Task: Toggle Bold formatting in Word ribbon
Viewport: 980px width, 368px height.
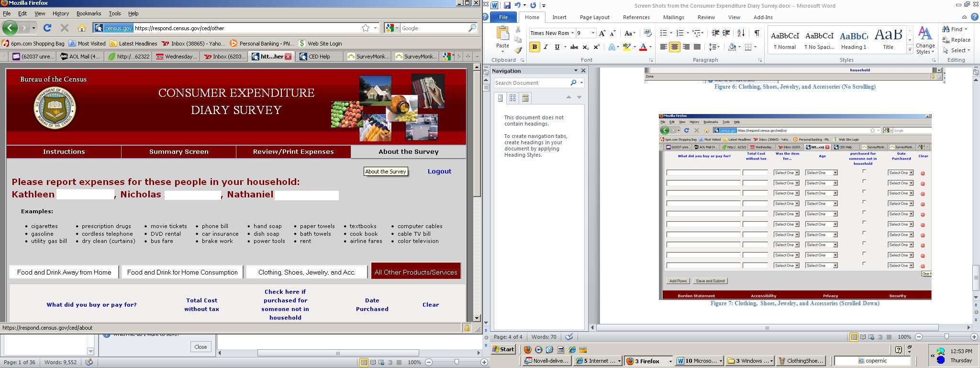Action: [534, 47]
